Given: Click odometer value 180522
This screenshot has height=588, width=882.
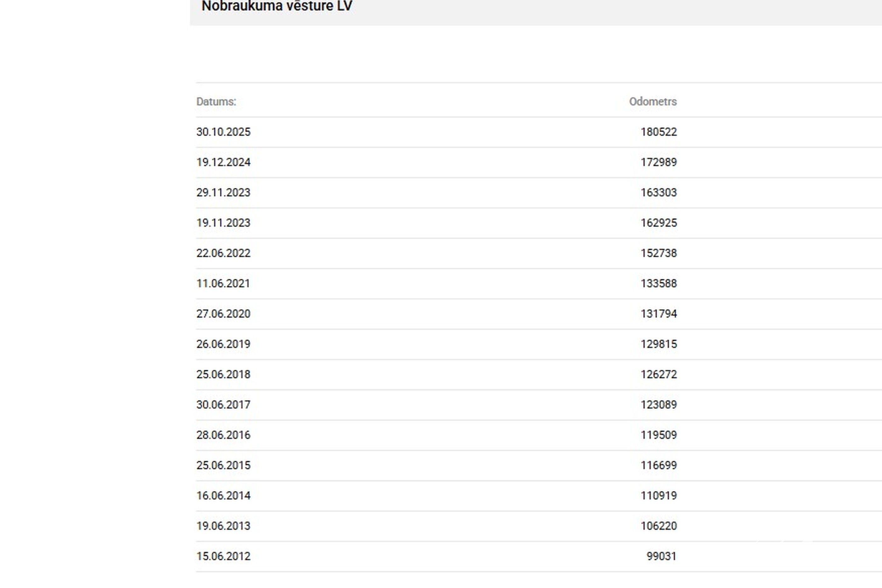Looking at the screenshot, I should click(658, 132).
